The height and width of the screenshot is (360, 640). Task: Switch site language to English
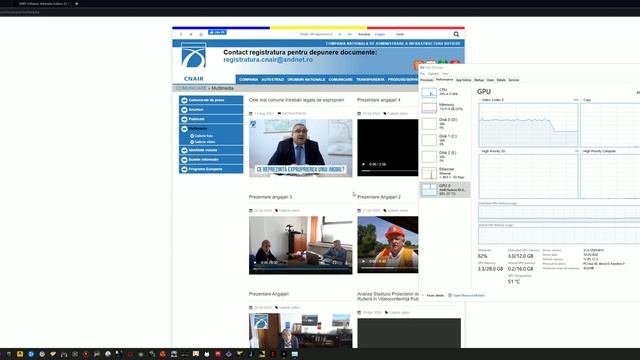(380, 34)
